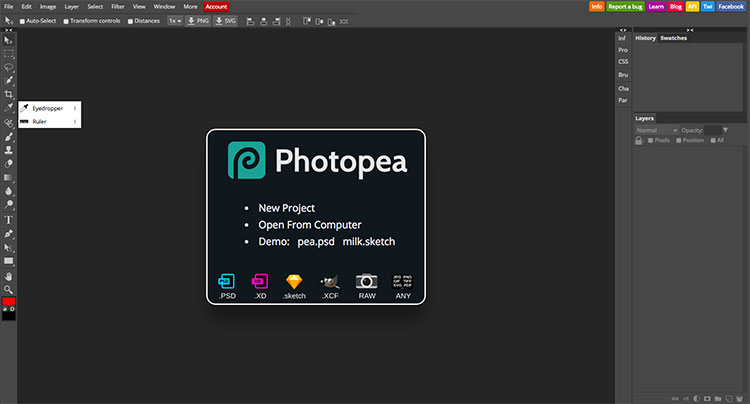Enable the Auto-Select checkbox

tap(22, 22)
